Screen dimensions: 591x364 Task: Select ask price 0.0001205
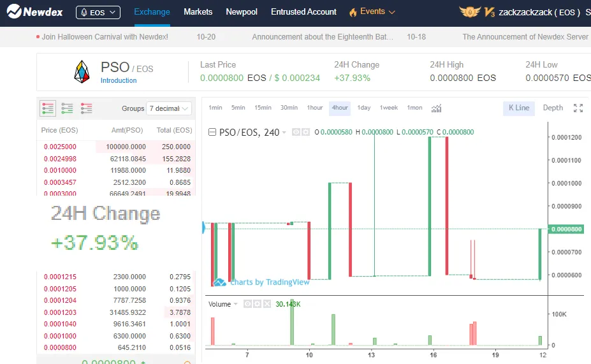[x=60, y=289]
